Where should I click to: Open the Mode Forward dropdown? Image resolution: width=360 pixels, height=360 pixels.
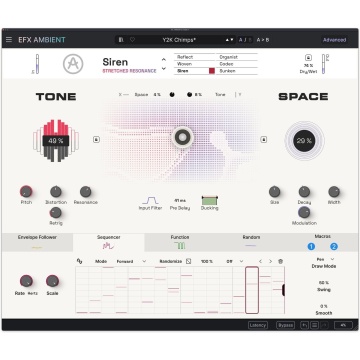(131, 261)
